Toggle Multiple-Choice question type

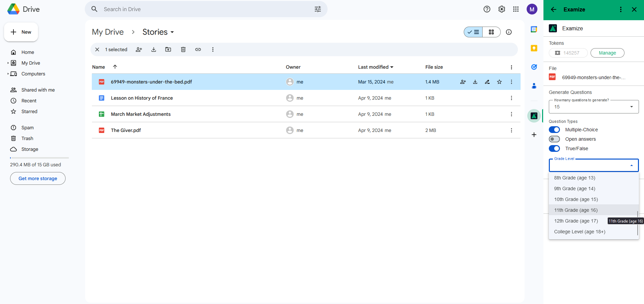tap(554, 130)
